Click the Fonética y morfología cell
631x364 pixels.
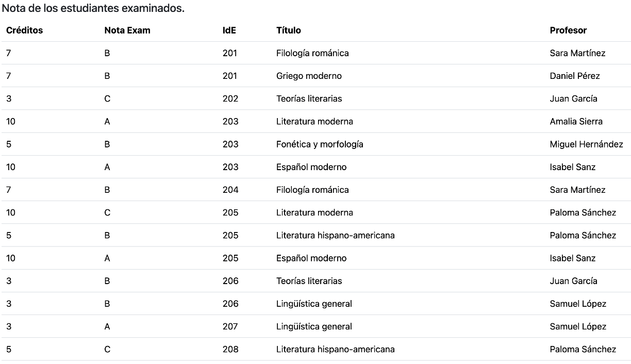(x=320, y=144)
